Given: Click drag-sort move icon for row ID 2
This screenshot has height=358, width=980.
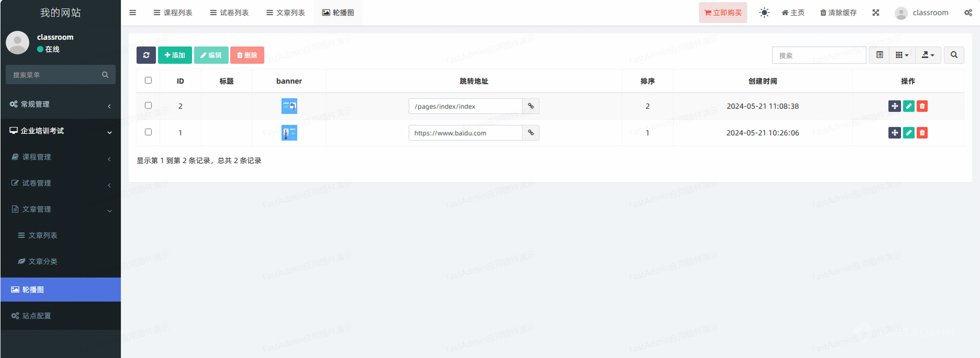Looking at the screenshot, I should 894,106.
